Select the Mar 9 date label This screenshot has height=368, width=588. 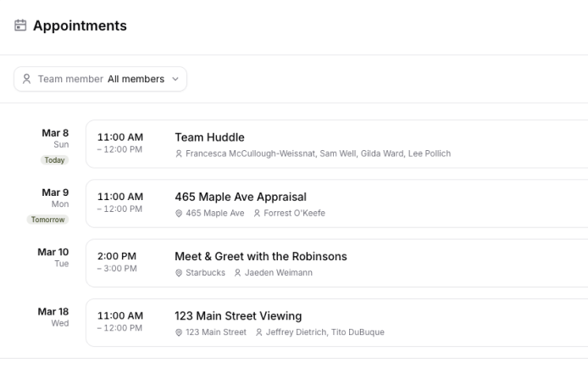(55, 192)
